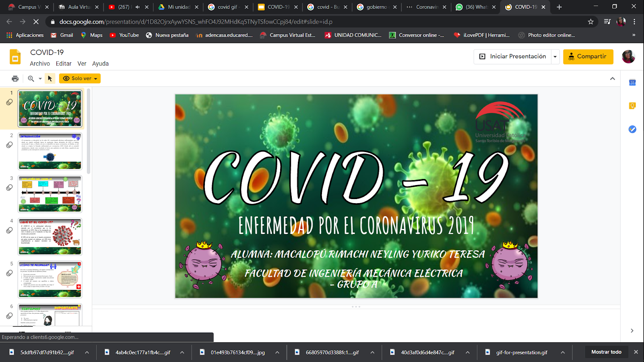Click Mostrar todo downloads button
The image size is (644, 362).
tap(606, 352)
